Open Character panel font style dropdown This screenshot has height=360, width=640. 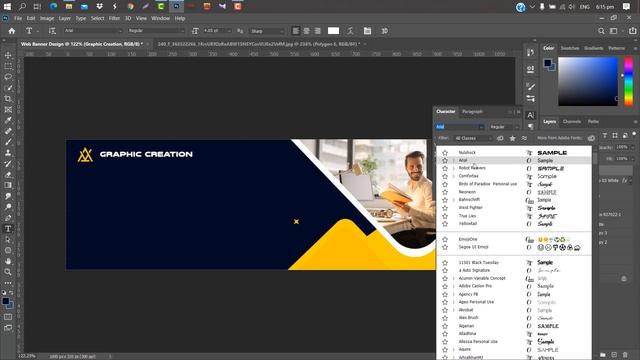point(504,127)
